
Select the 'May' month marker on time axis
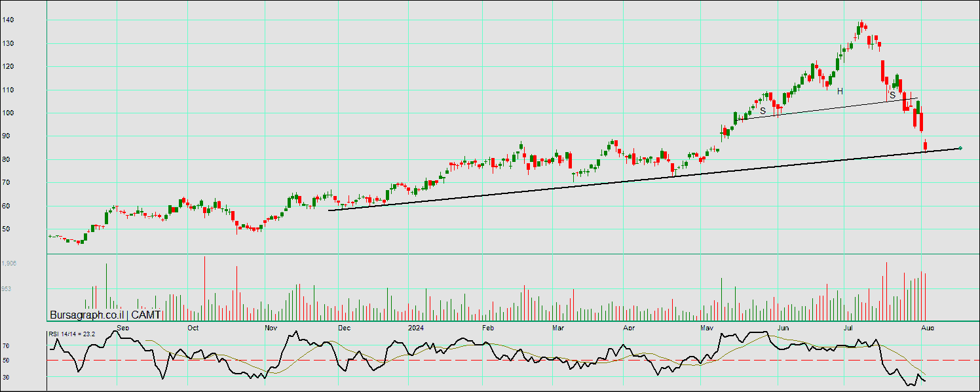click(706, 327)
